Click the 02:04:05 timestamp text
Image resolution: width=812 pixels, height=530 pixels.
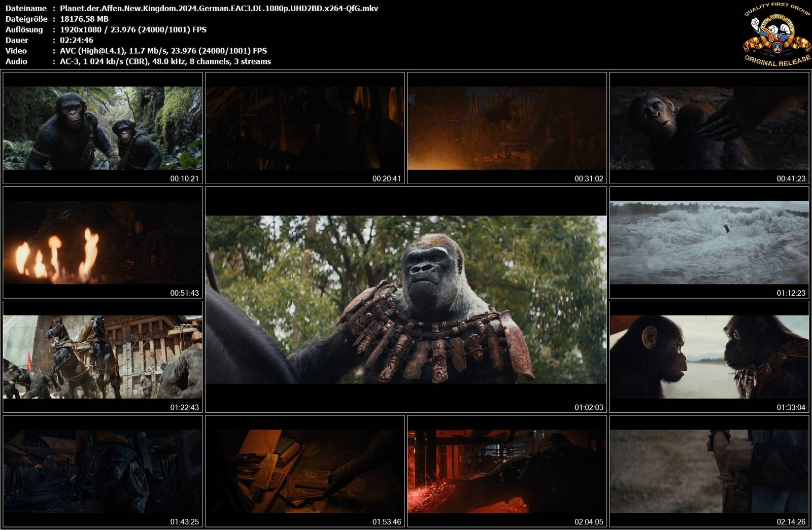tap(589, 522)
